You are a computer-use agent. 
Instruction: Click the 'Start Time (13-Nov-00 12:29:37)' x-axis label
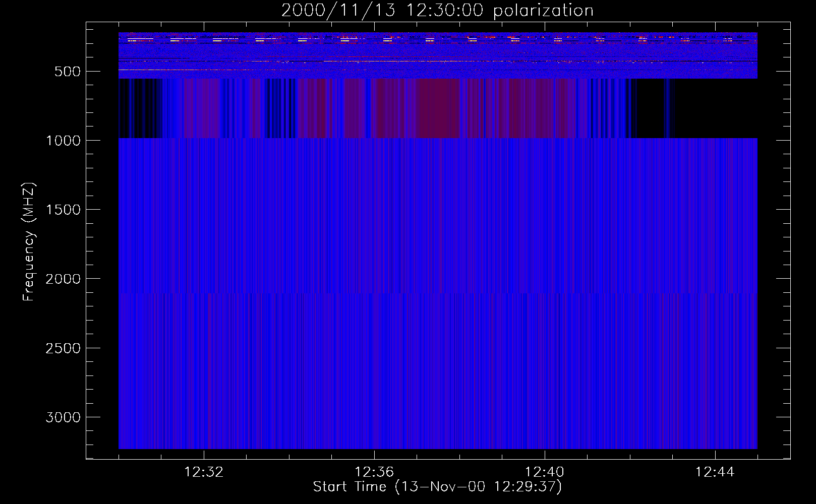pyautogui.click(x=437, y=487)
